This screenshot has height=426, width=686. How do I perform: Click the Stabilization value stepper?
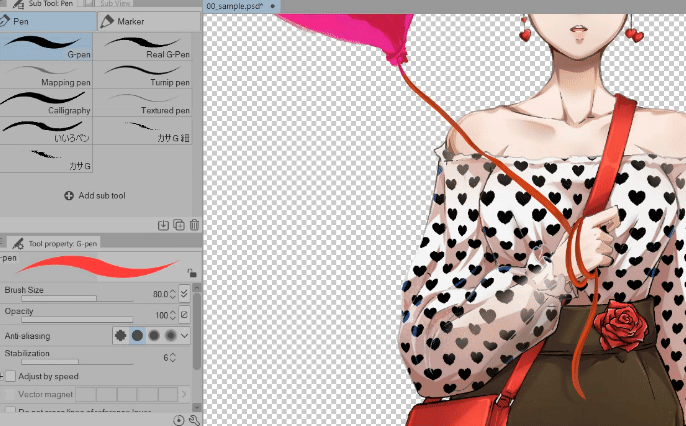pyautogui.click(x=173, y=357)
